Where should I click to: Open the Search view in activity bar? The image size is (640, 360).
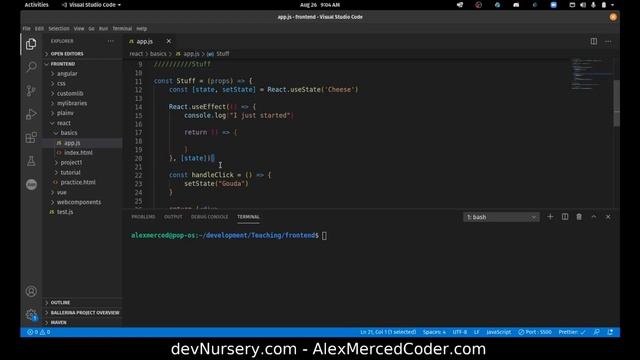tap(31, 67)
